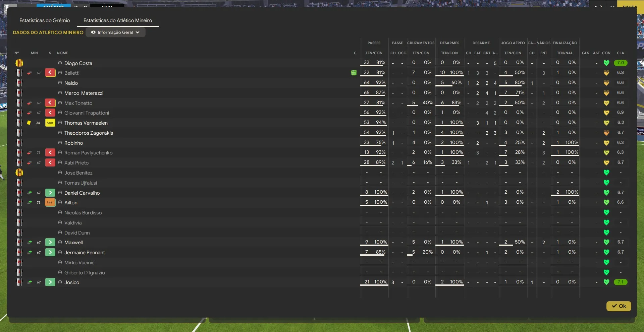644x332 pixels.
Task: Click Belletti's yellow condition heart icon
Action: tap(606, 73)
